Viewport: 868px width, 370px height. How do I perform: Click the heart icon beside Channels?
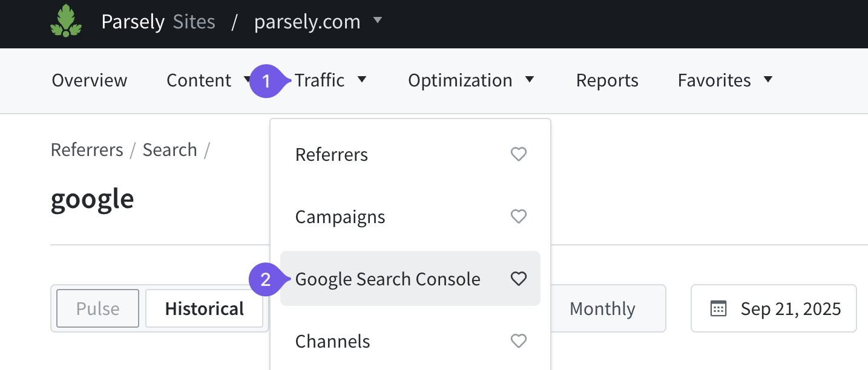[x=519, y=342]
